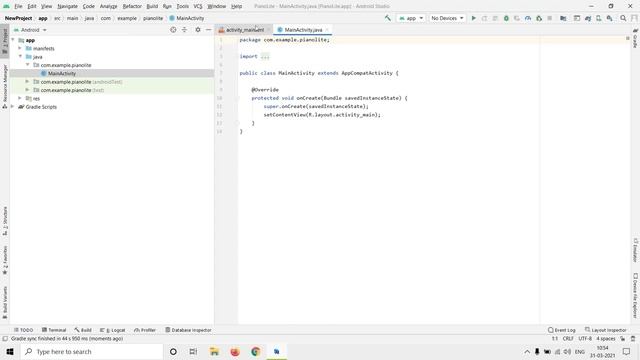The height and width of the screenshot is (360, 640).
Task: Expand com.example.pianolite (androidTest) package
Action: coord(27,82)
